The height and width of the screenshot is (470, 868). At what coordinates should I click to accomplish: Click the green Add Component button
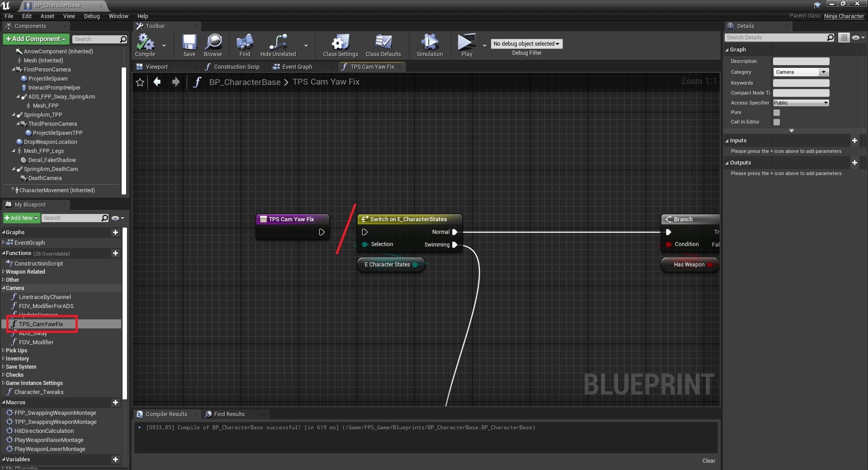[x=36, y=39]
